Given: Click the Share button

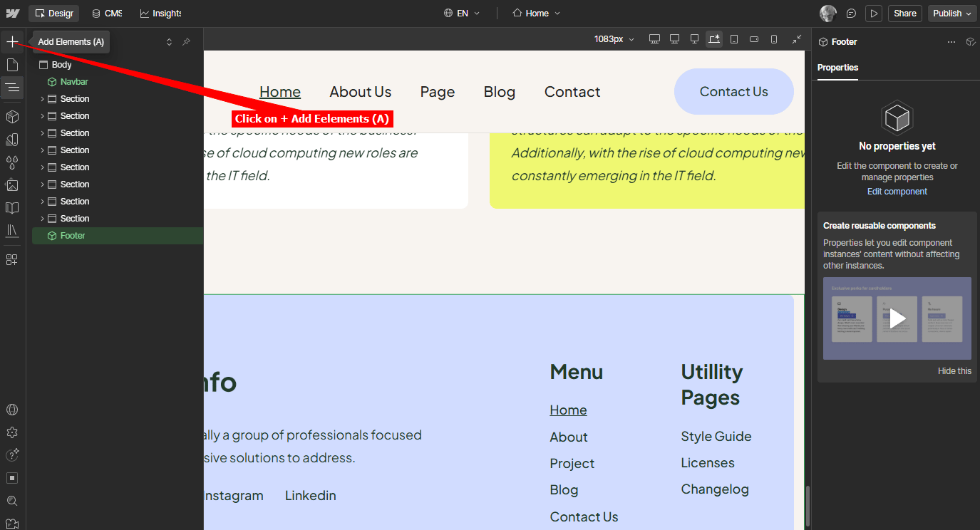Looking at the screenshot, I should coord(905,14).
